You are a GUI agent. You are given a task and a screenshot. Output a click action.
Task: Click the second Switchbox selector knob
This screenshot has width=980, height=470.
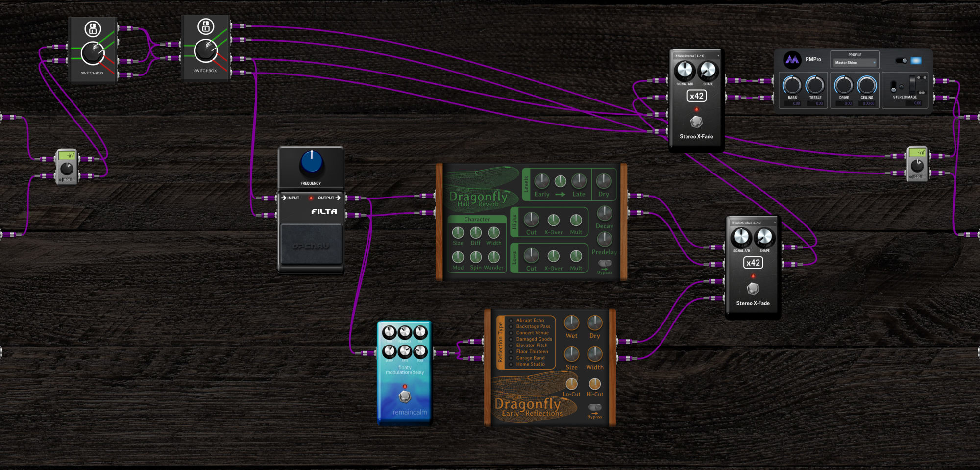206,51
